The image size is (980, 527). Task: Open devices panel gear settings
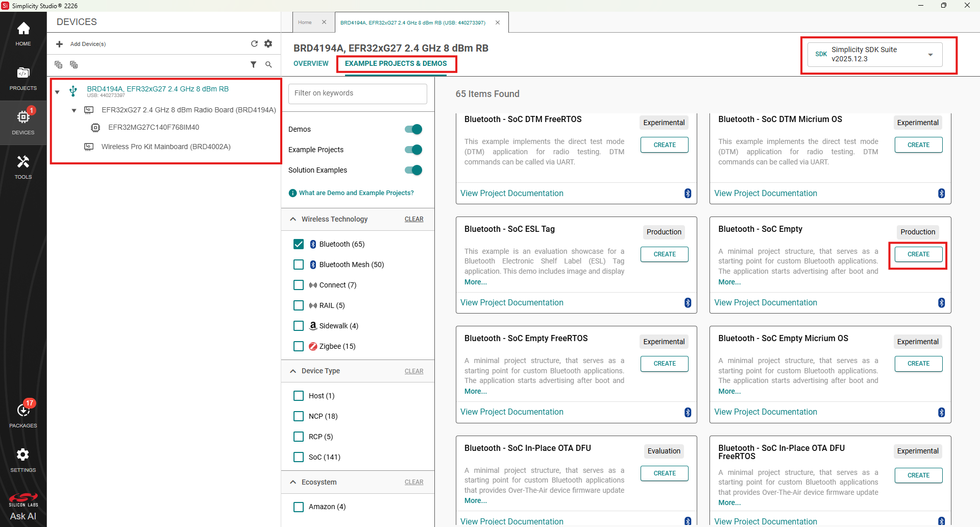tap(268, 43)
